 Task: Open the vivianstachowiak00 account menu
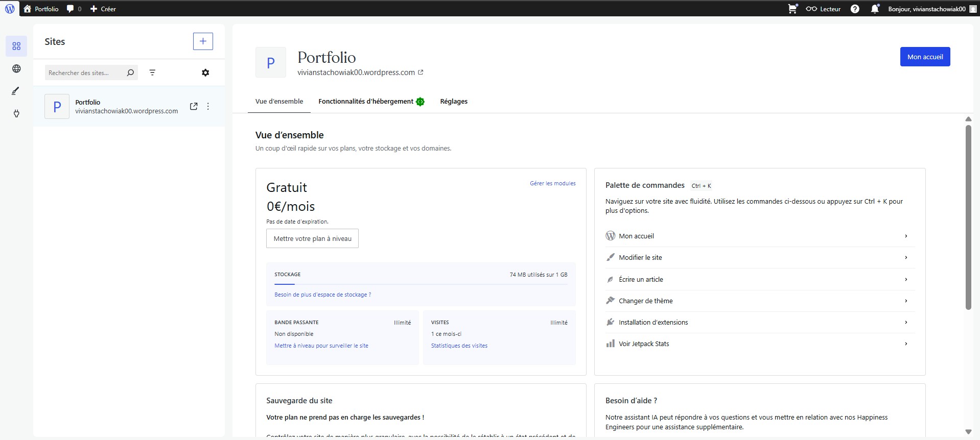[x=932, y=9]
